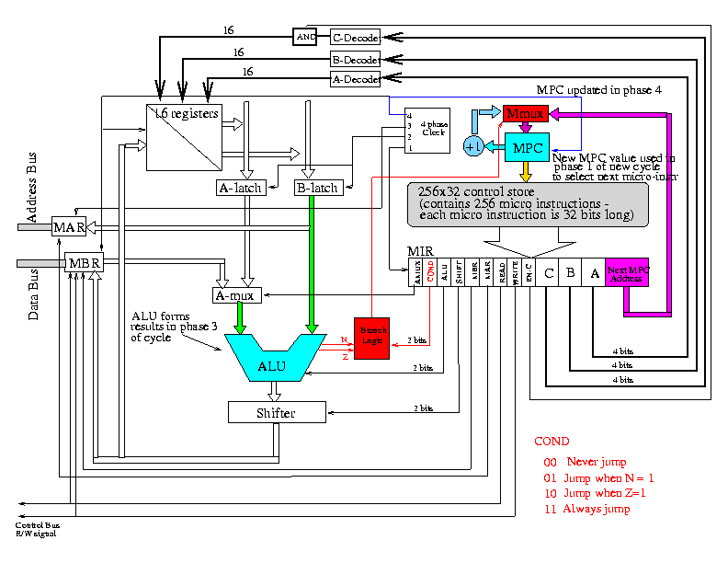Click the AND gate box

304,37
